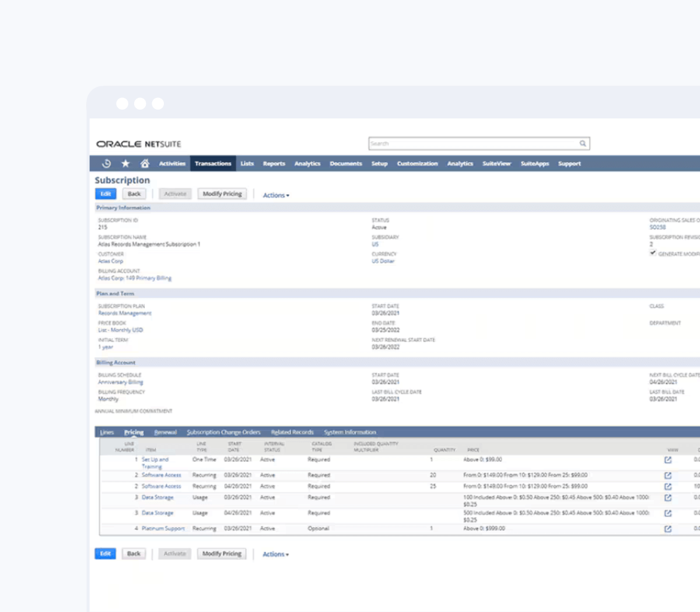The image size is (700, 612).
Task: Open the Documents menu
Action: coord(346,164)
